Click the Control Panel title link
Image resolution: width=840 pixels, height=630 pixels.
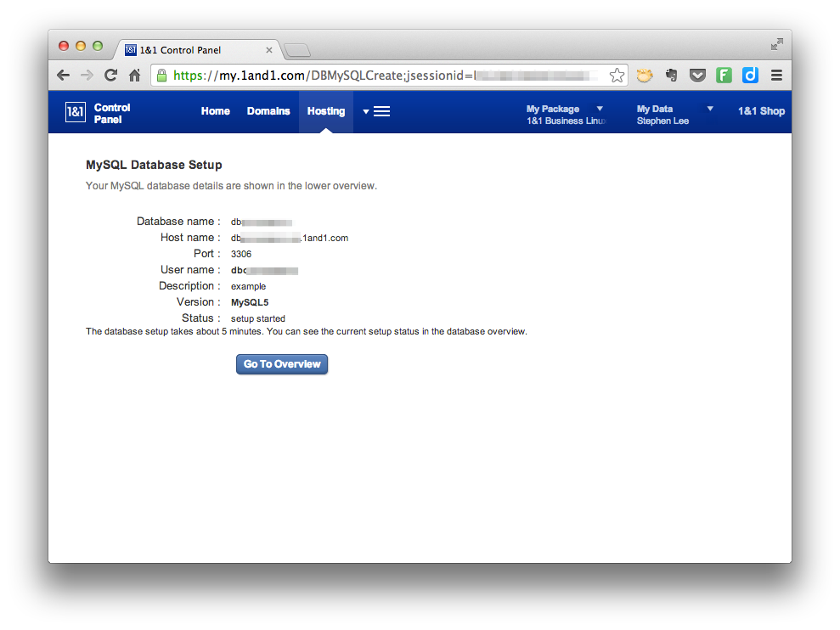(112, 113)
